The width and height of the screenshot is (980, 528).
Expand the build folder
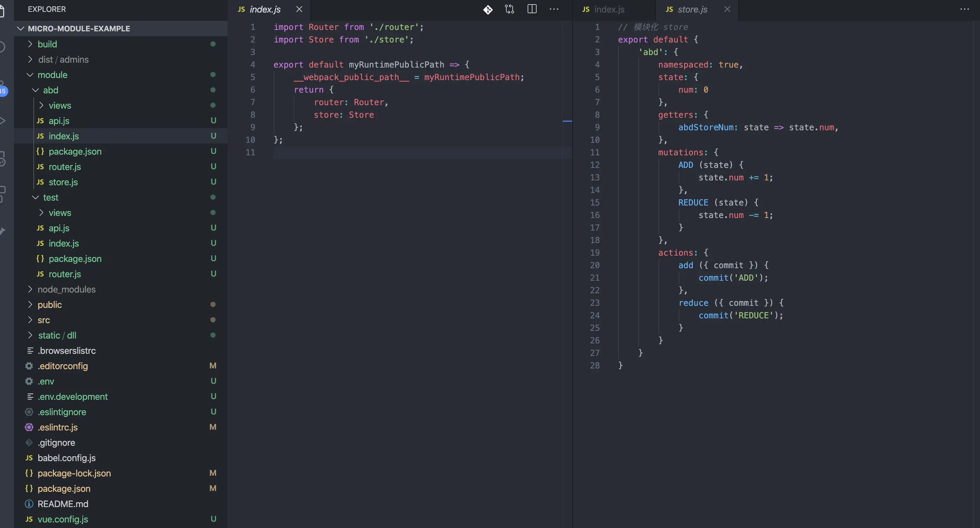tap(47, 44)
